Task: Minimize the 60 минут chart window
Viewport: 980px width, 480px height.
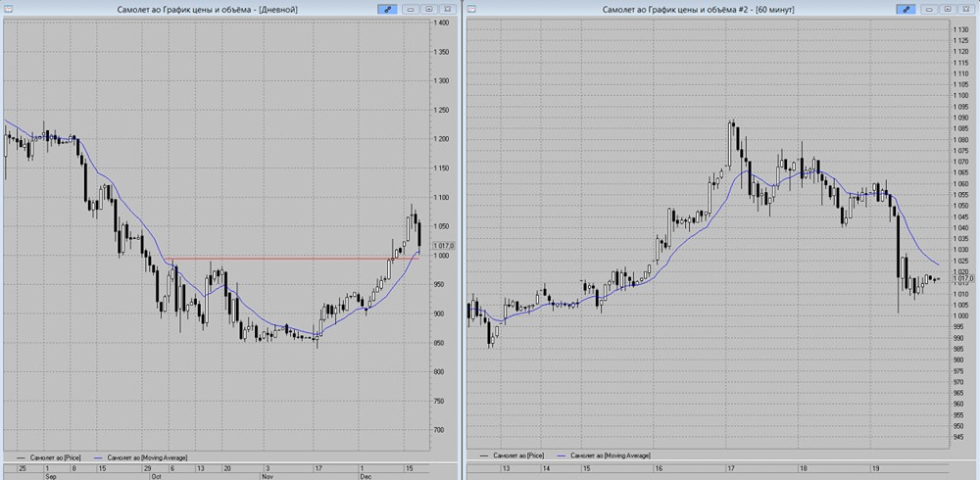Action: click(930, 10)
